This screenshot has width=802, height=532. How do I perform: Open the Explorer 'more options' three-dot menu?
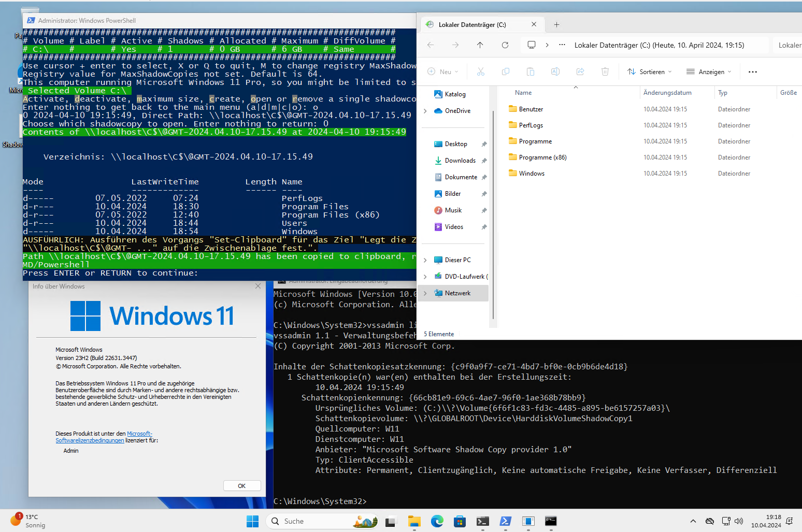(x=753, y=71)
